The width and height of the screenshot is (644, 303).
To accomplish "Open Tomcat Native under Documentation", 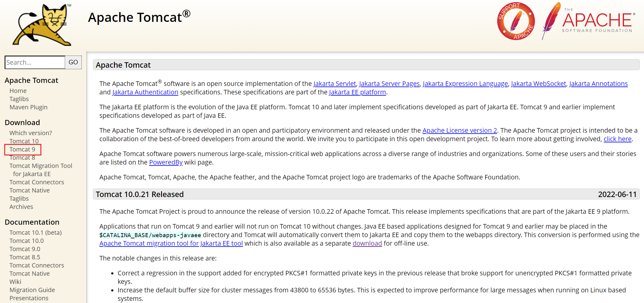I will click(29, 274).
